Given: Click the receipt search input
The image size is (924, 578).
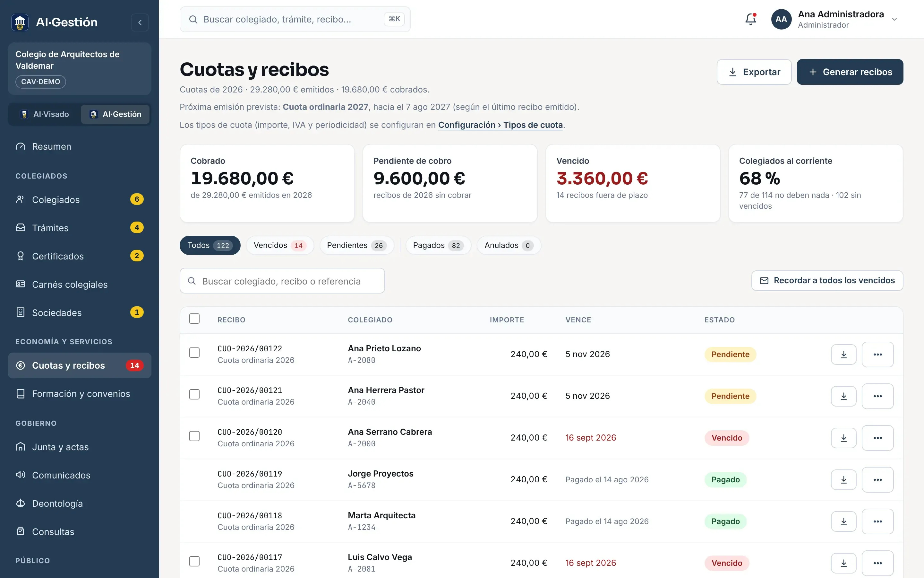Looking at the screenshot, I should pyautogui.click(x=282, y=281).
